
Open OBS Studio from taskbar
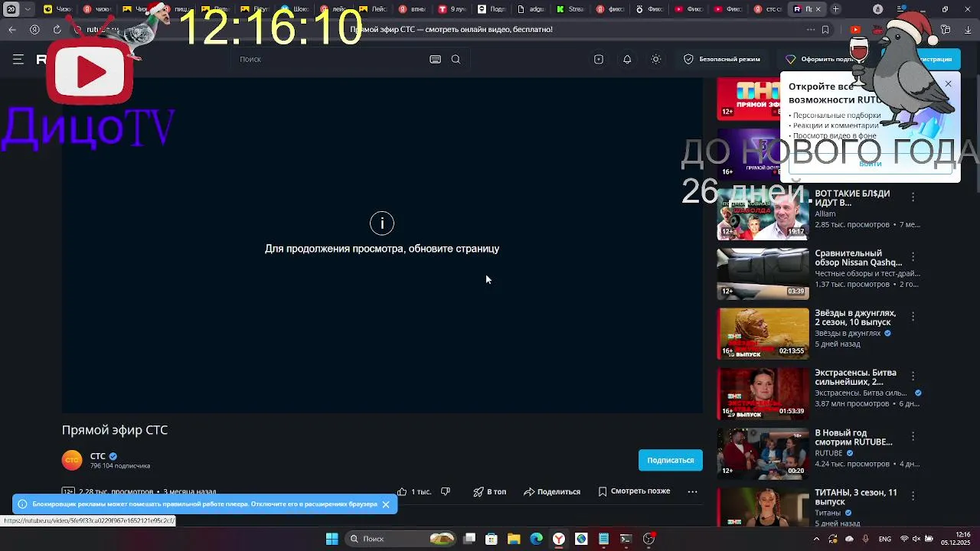[648, 539]
